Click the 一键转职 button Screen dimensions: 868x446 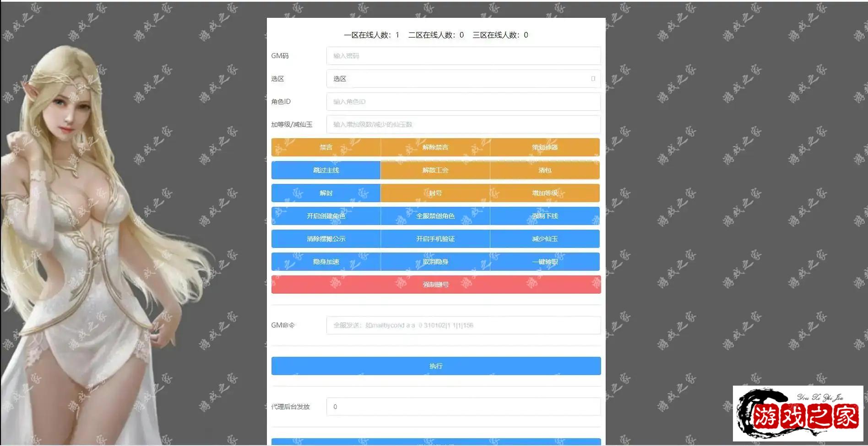coord(544,262)
